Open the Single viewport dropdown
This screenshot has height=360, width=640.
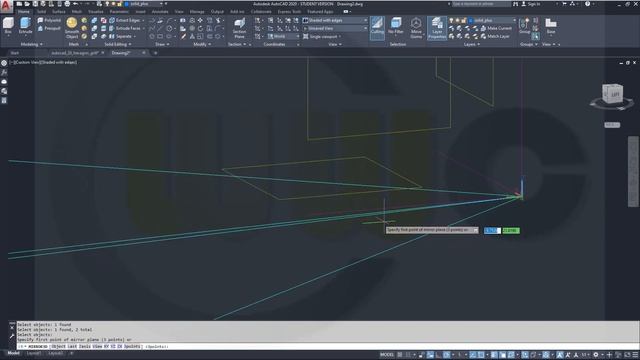(x=322, y=36)
